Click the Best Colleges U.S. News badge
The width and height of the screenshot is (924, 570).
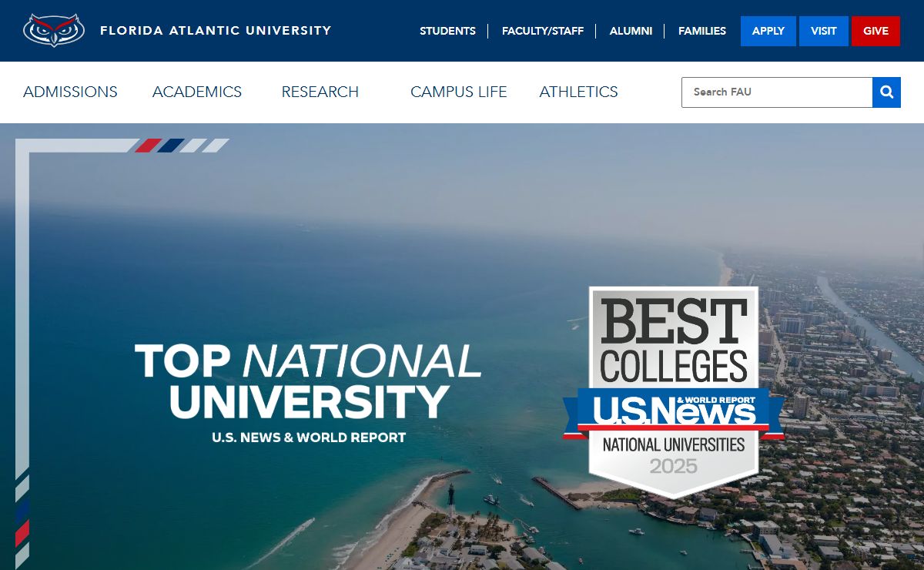coord(674,391)
